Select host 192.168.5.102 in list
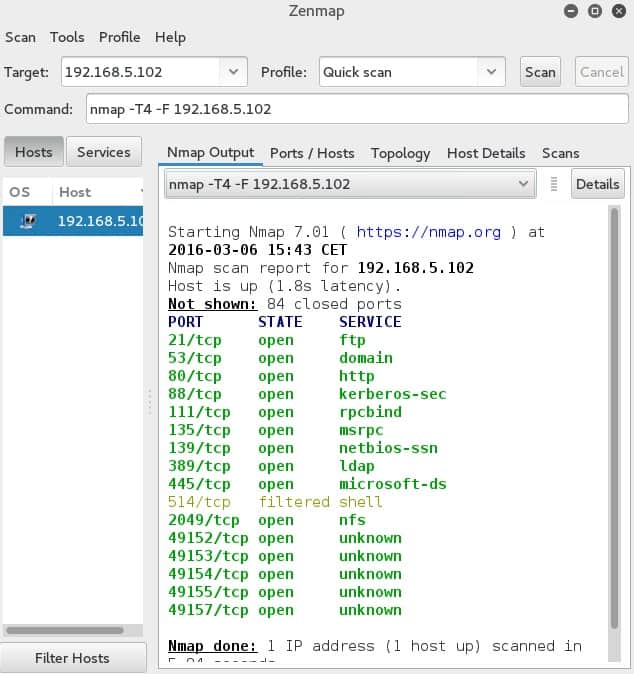 click(x=73, y=221)
